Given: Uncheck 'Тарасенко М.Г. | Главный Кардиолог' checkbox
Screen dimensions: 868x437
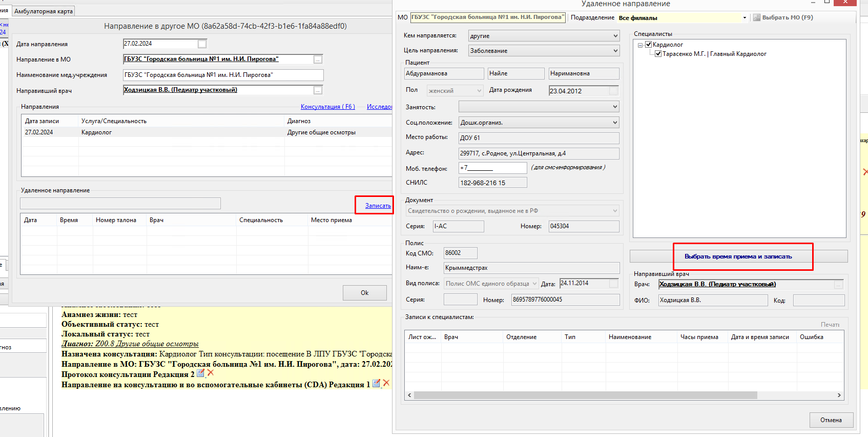Looking at the screenshot, I should point(658,54).
